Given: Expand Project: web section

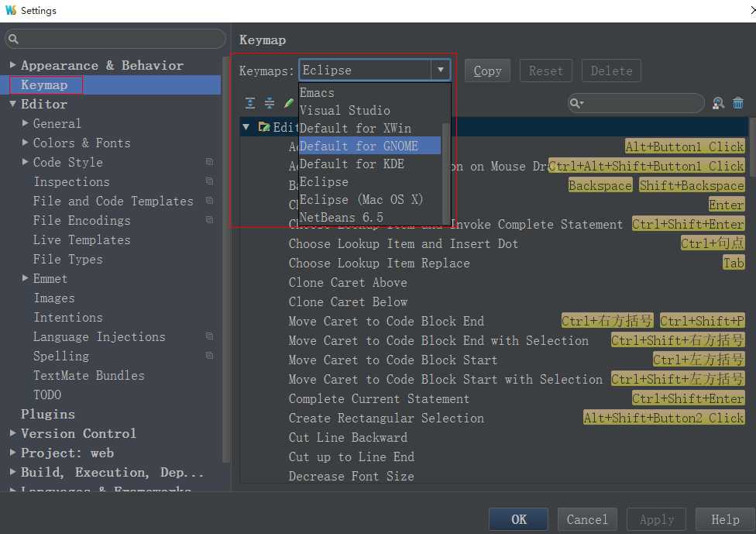Looking at the screenshot, I should [12, 452].
